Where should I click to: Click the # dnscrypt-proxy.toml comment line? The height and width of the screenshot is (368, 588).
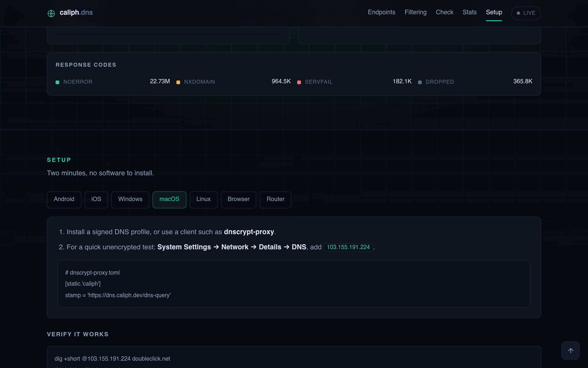(92, 273)
